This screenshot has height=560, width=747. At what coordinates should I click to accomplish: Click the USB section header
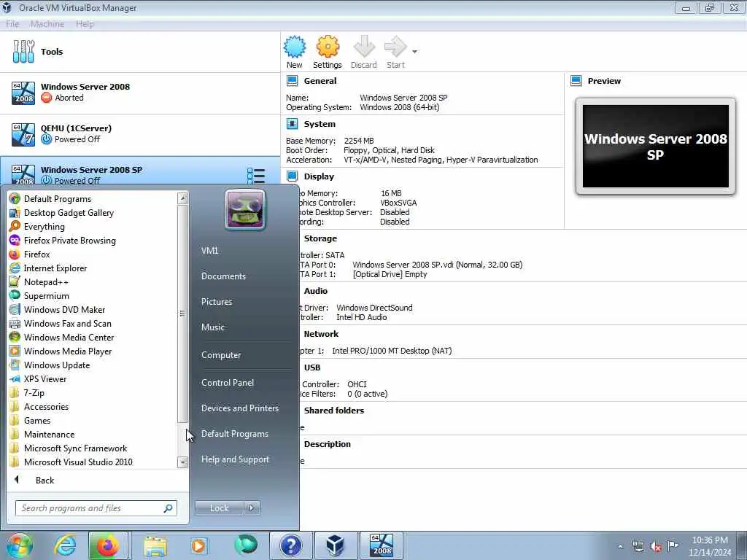312,367
